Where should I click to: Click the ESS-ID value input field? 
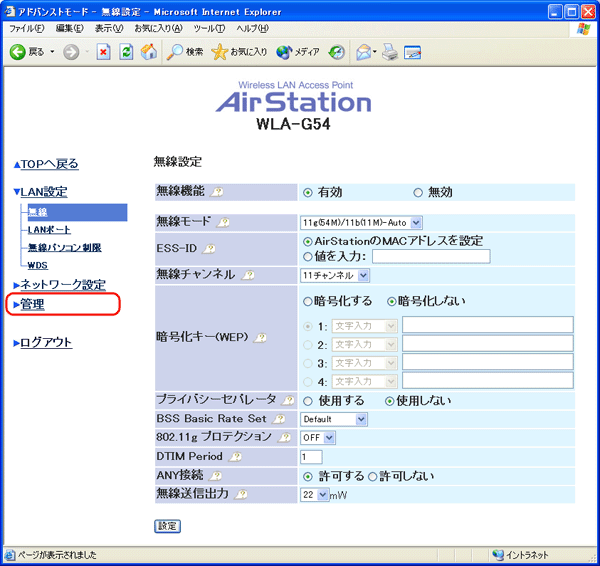(x=430, y=256)
